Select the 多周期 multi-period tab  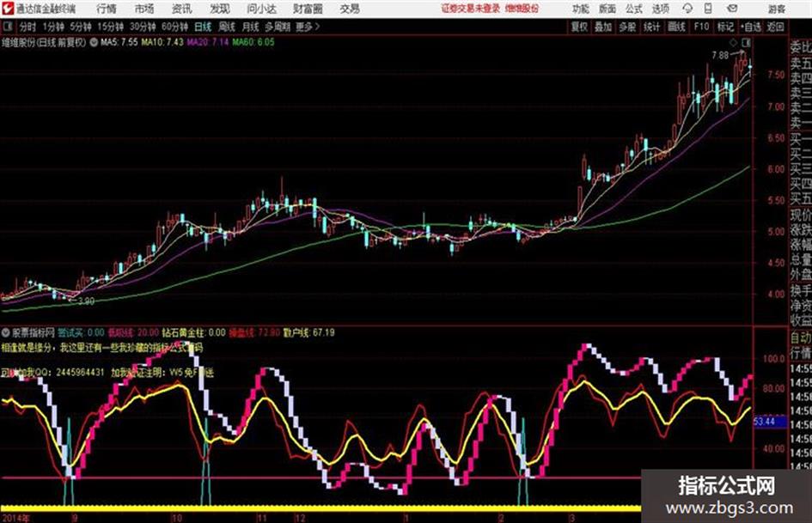(x=278, y=27)
